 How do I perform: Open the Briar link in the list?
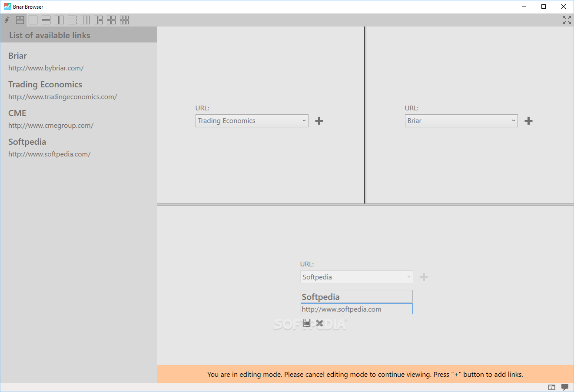pos(18,56)
